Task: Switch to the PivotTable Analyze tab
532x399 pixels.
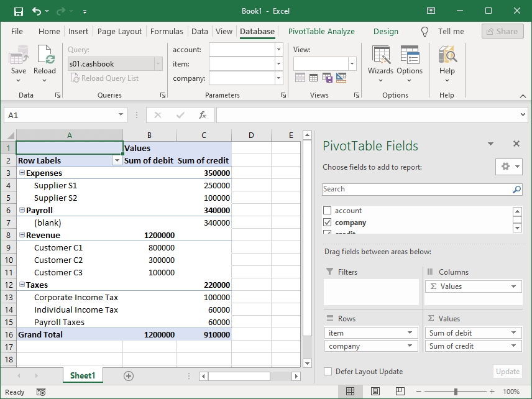Action: click(321, 31)
